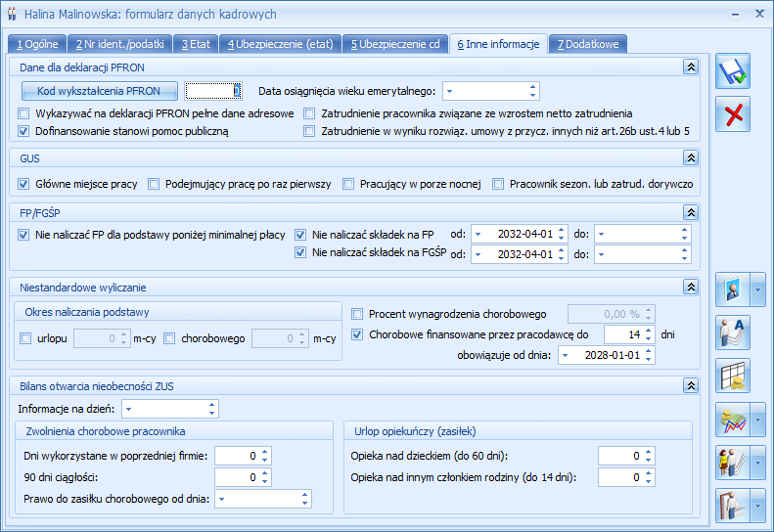Open the dropdown arrow beside the portrait icon
Viewport: 774px width, 532px height.
(x=757, y=289)
